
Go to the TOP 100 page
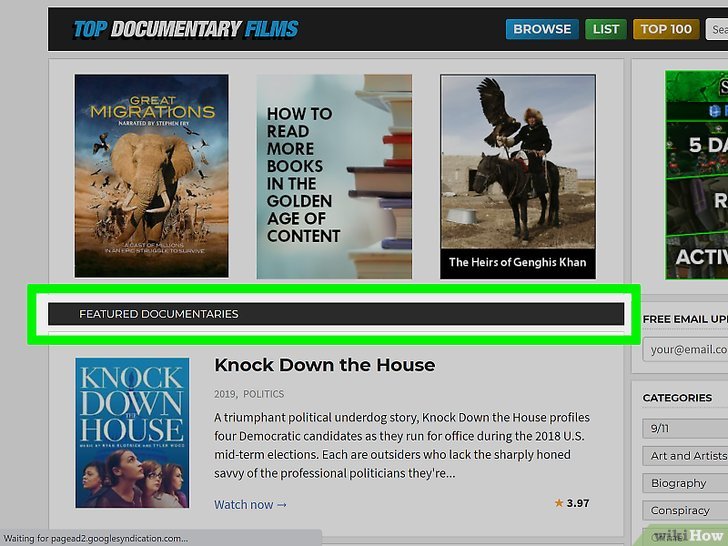coord(666,29)
